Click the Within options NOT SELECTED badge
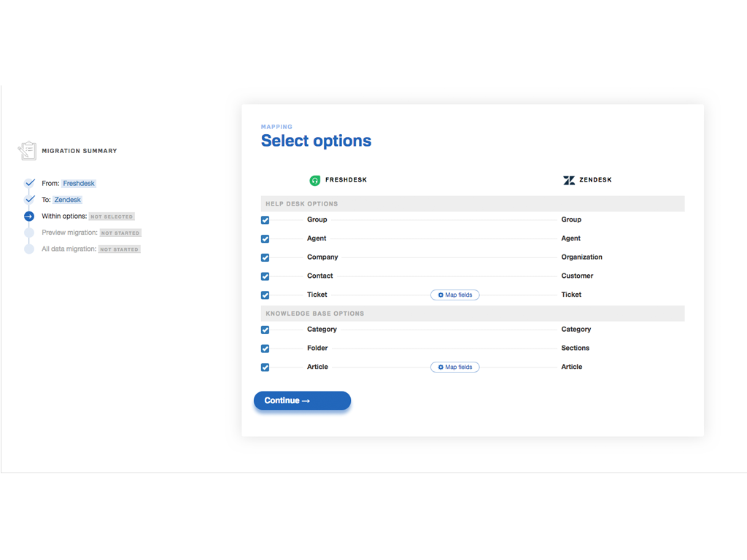 [x=112, y=217]
